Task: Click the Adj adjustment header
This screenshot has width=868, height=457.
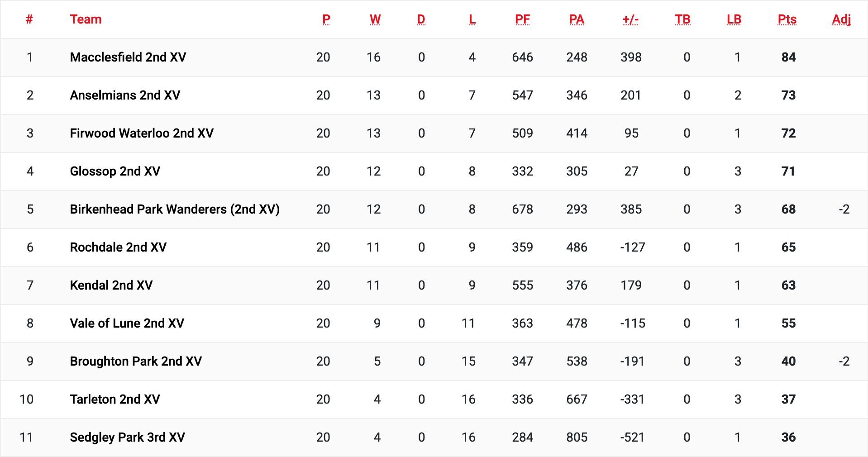Action: (841, 19)
